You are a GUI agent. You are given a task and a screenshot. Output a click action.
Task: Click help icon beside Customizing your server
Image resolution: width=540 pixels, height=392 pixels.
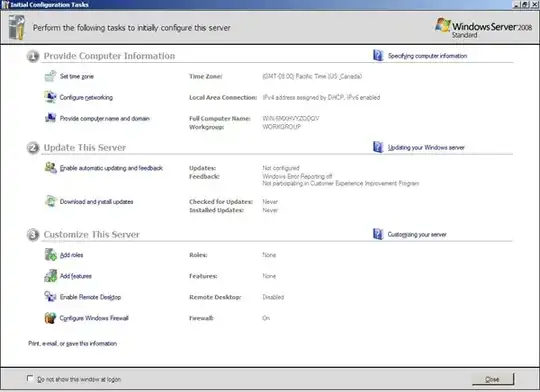coord(378,234)
